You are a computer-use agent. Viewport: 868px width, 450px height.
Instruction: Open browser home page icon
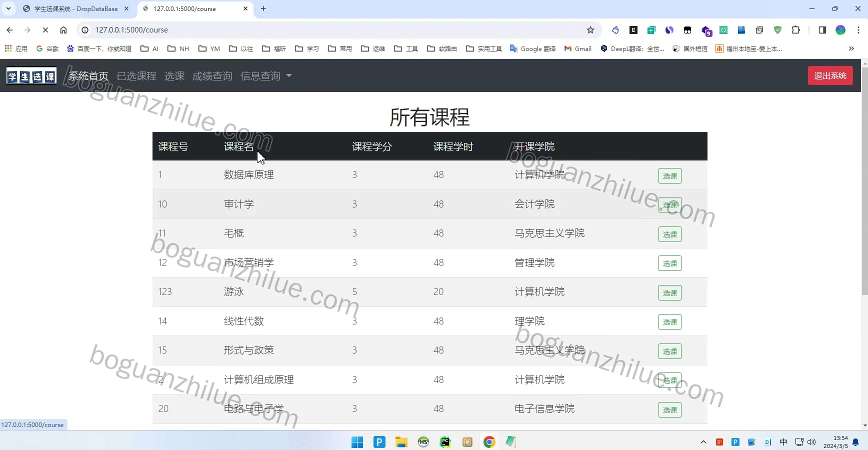tap(63, 30)
